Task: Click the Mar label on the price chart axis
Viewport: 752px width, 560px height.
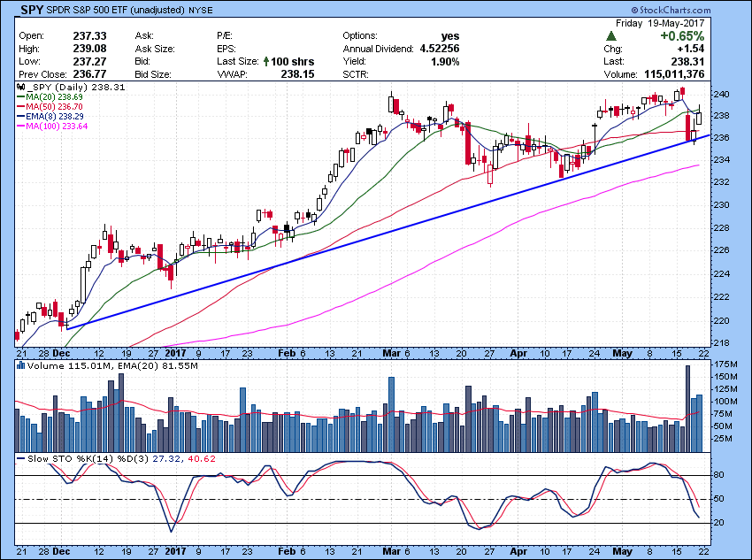Action: (391, 353)
